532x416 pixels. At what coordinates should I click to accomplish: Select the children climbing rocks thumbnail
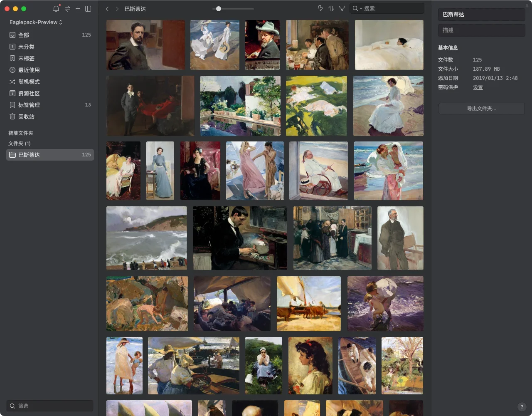147,304
